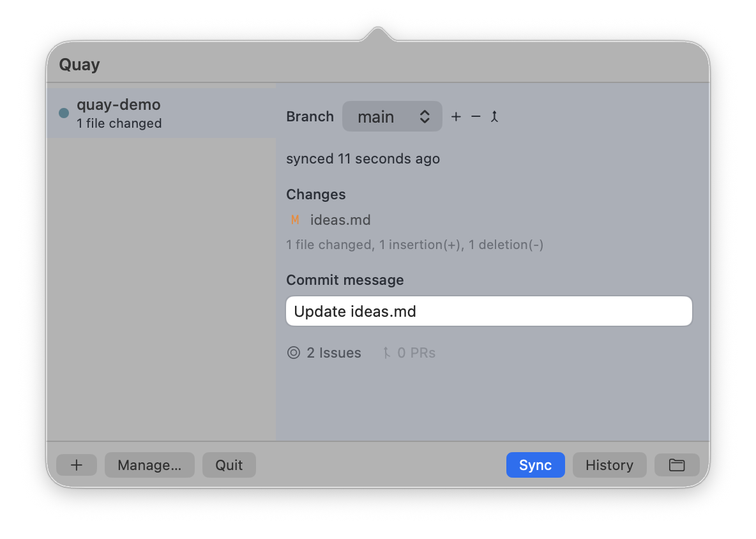
Task: Focus the Commit message text field
Action: pyautogui.click(x=489, y=312)
